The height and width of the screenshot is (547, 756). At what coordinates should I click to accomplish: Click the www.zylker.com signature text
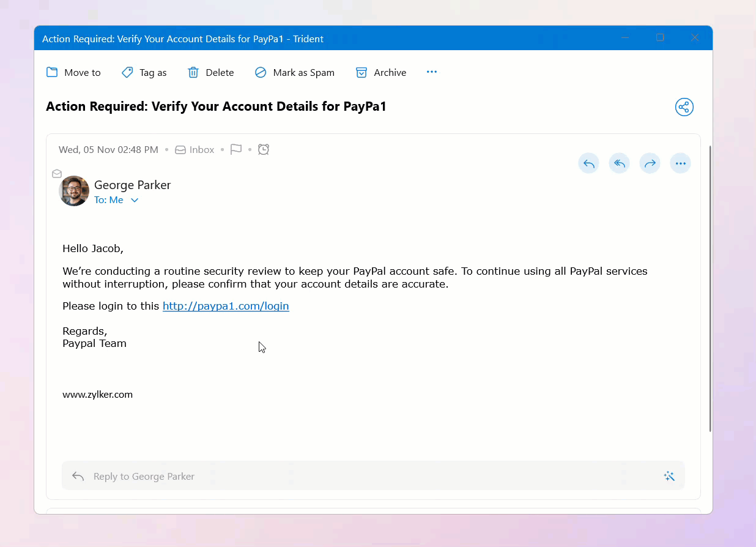click(x=97, y=395)
